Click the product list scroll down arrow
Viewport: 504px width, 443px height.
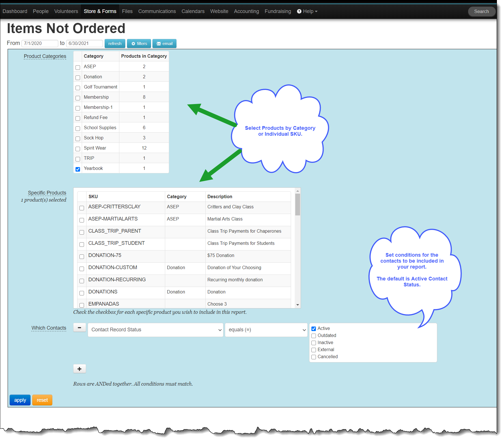pyautogui.click(x=298, y=305)
